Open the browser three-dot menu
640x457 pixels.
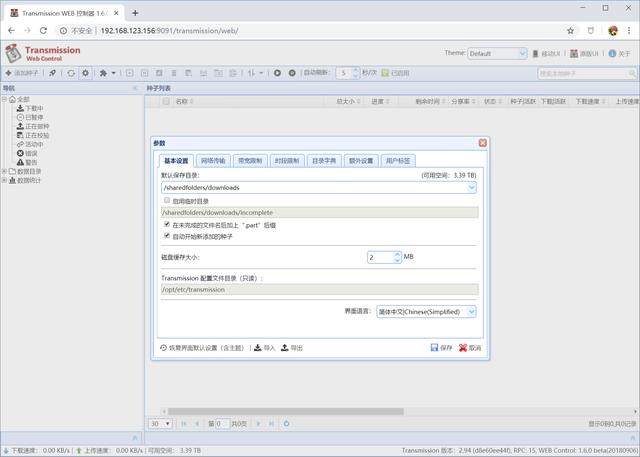[629, 31]
